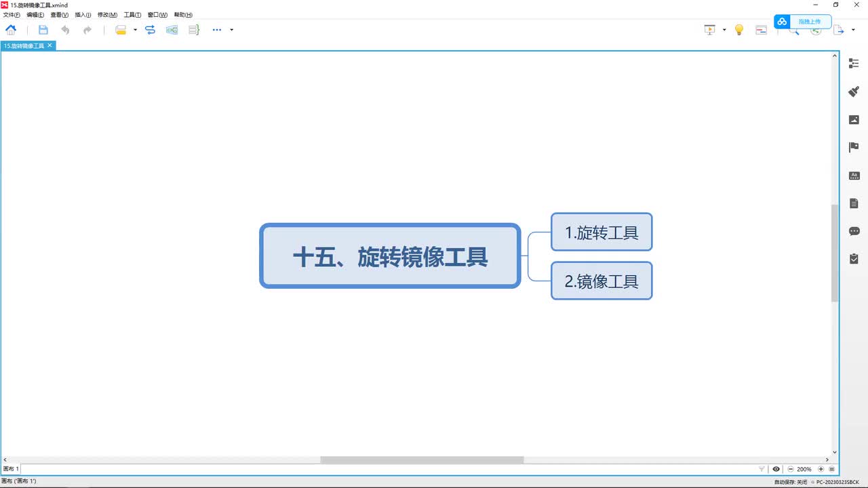
Task: Start brainstorming with the lightbulb icon
Action: [739, 30]
